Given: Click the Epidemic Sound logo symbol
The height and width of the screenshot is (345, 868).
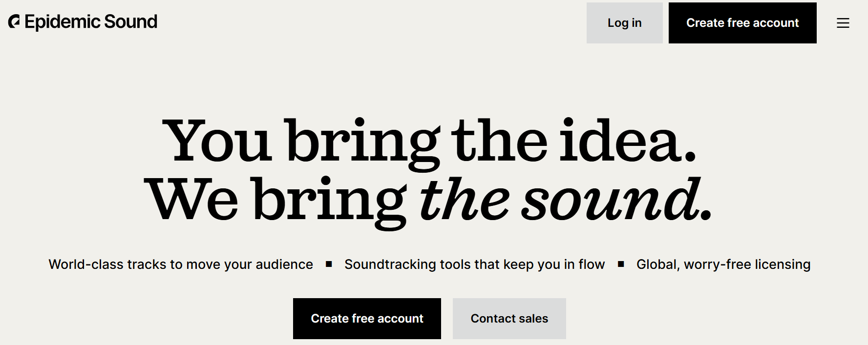Looking at the screenshot, I should 14,21.
